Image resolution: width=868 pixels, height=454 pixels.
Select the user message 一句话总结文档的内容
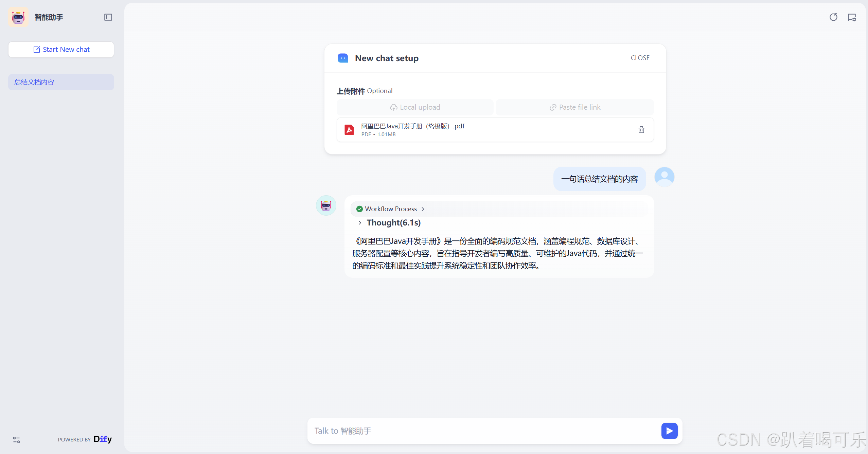[x=599, y=179]
